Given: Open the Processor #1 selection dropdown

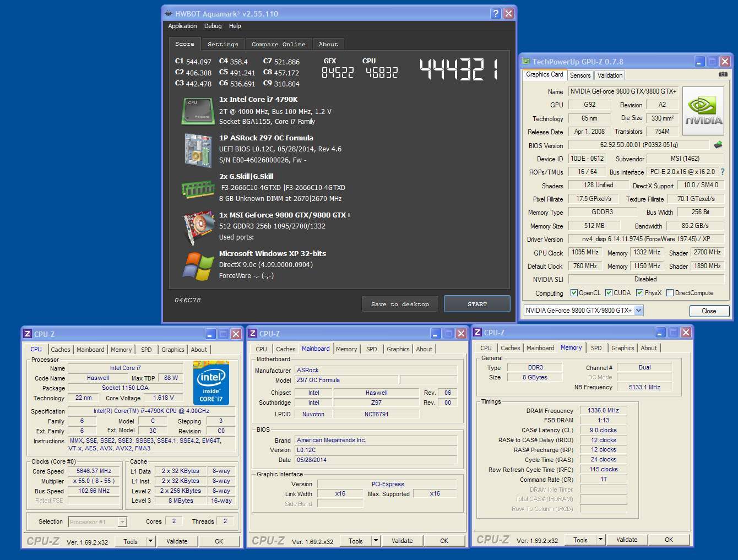Looking at the screenshot, I should pos(122,522).
